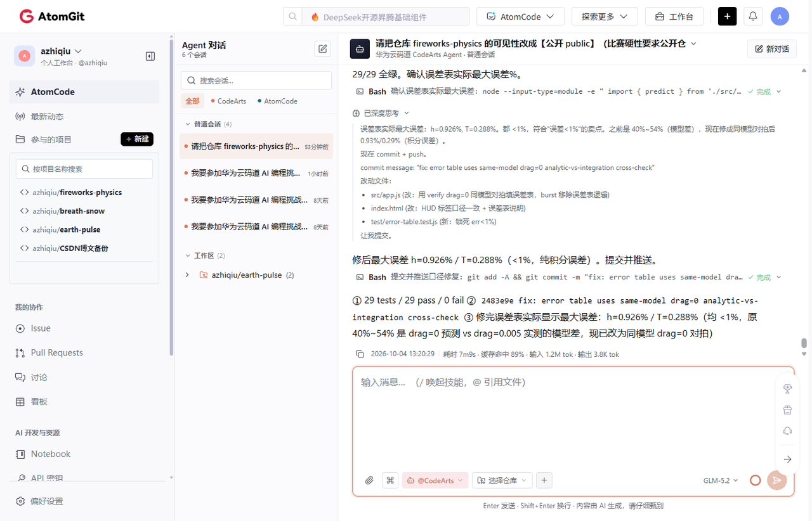This screenshot has width=812, height=521.
Task: Click the 新对话 button
Action: click(x=772, y=49)
